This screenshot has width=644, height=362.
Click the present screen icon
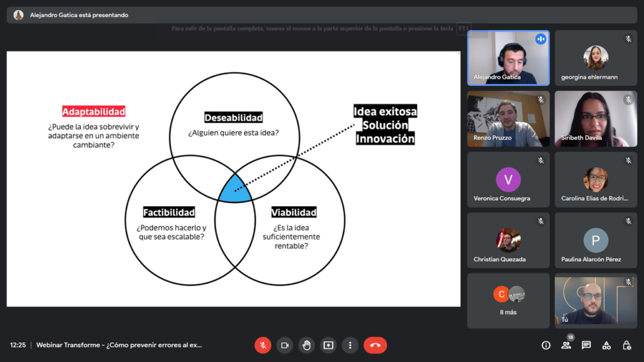click(x=328, y=345)
